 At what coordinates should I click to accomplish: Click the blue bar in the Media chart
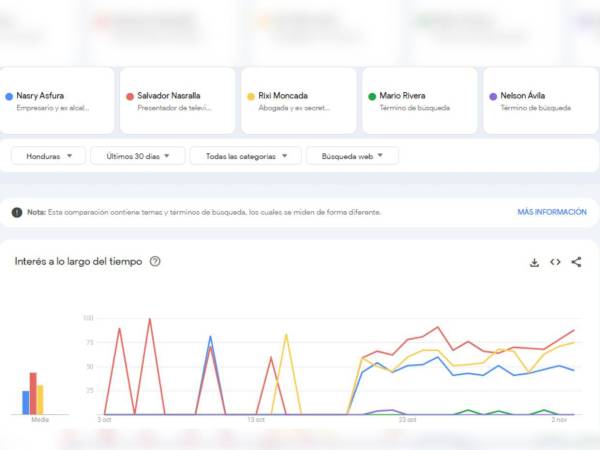(x=26, y=402)
